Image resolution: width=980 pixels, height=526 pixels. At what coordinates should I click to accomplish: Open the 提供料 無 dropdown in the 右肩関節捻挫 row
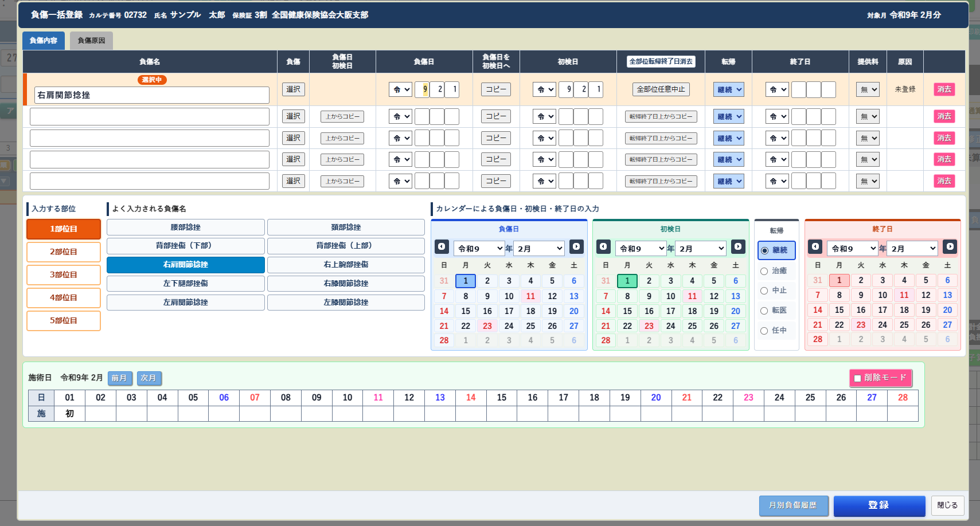[868, 89]
